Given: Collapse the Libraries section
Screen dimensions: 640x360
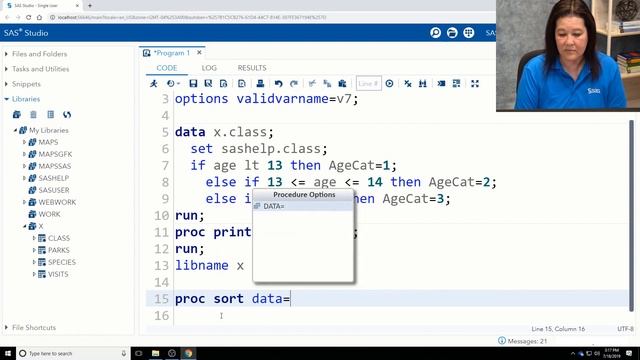Looking at the screenshot, I should pyautogui.click(x=7, y=99).
